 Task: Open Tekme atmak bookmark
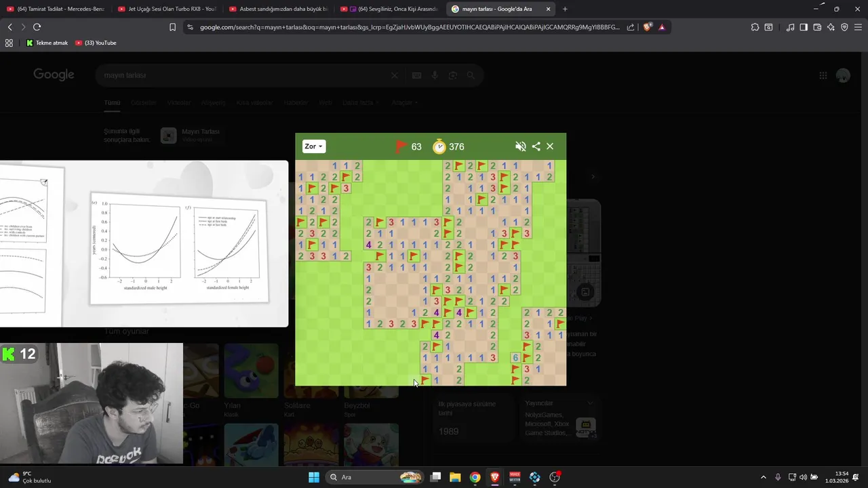click(x=47, y=43)
